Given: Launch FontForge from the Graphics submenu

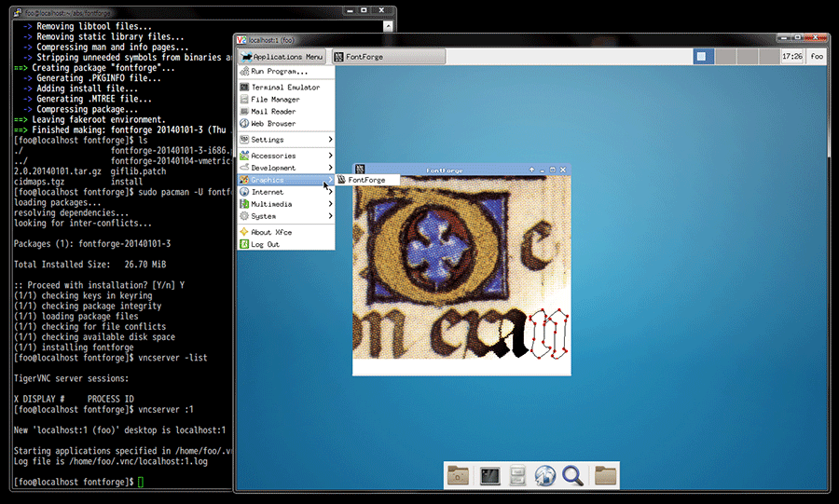Looking at the screenshot, I should 367,180.
